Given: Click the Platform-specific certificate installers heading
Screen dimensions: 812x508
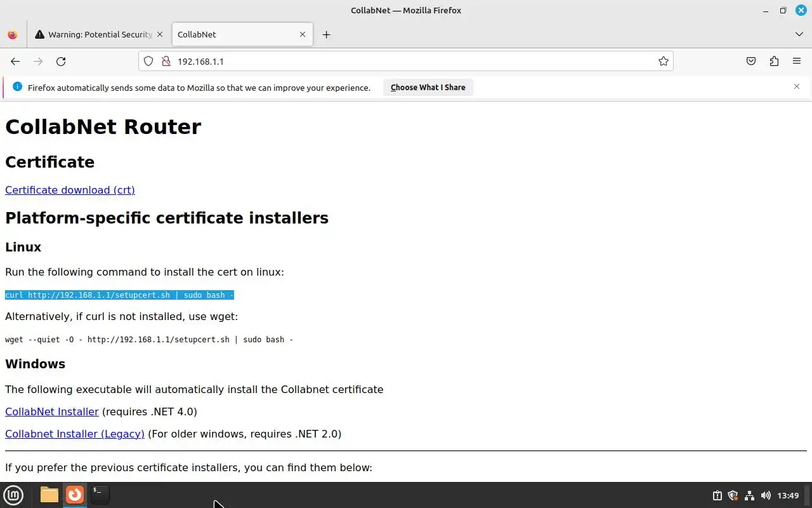Looking at the screenshot, I should [167, 218].
